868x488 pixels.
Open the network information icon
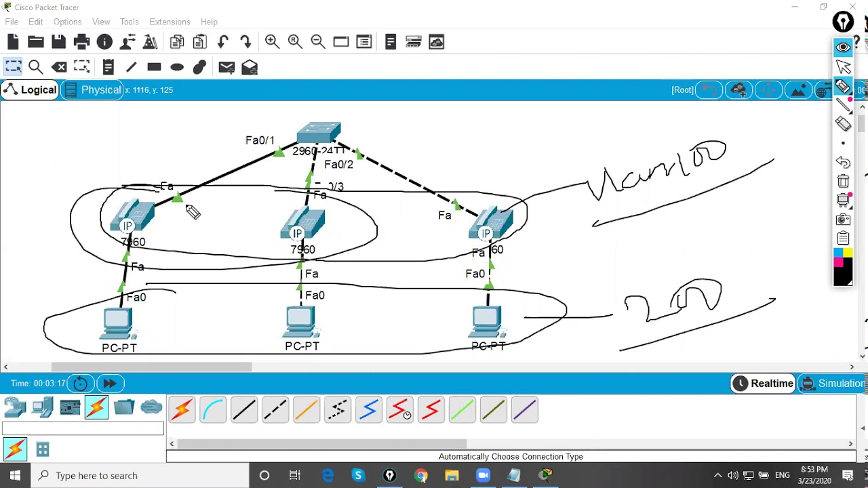click(104, 42)
